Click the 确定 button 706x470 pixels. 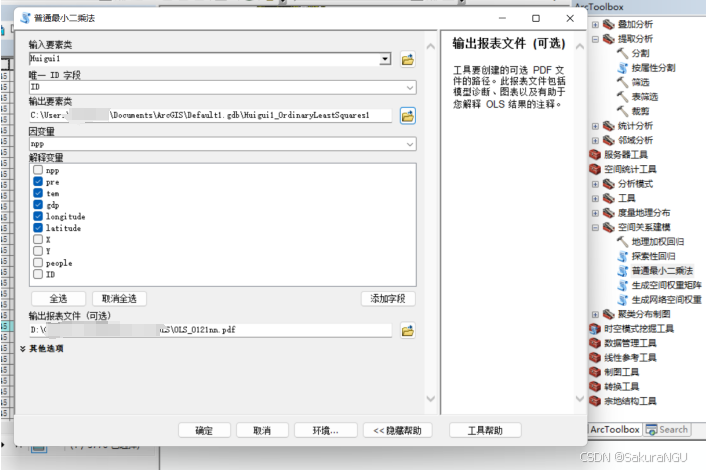[x=204, y=430]
